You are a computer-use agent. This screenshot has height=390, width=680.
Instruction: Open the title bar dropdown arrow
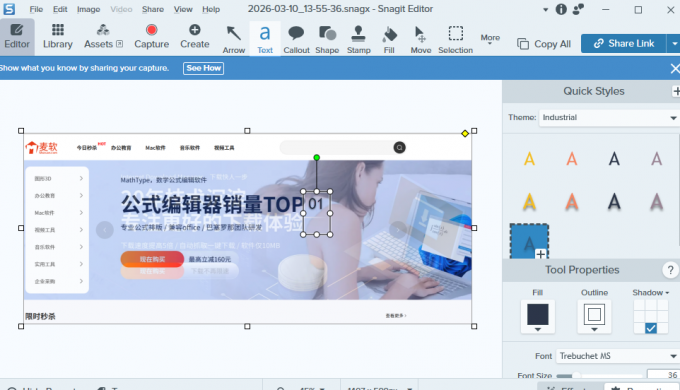(546, 10)
